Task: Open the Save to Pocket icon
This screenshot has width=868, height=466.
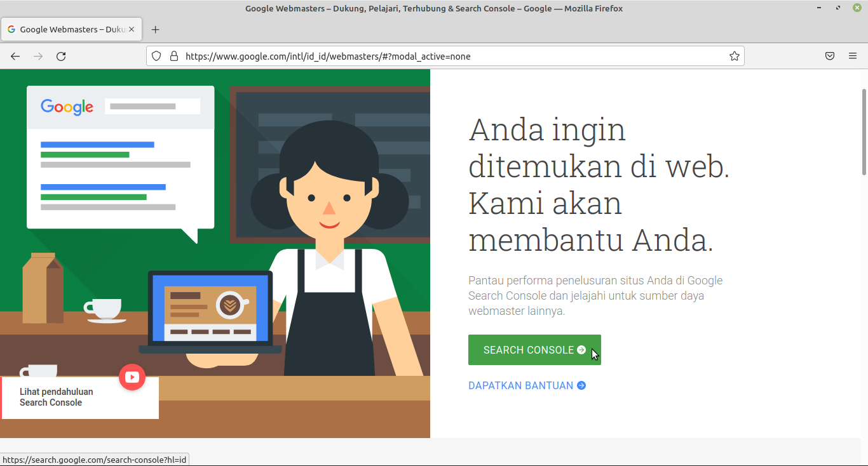Action: pos(830,56)
